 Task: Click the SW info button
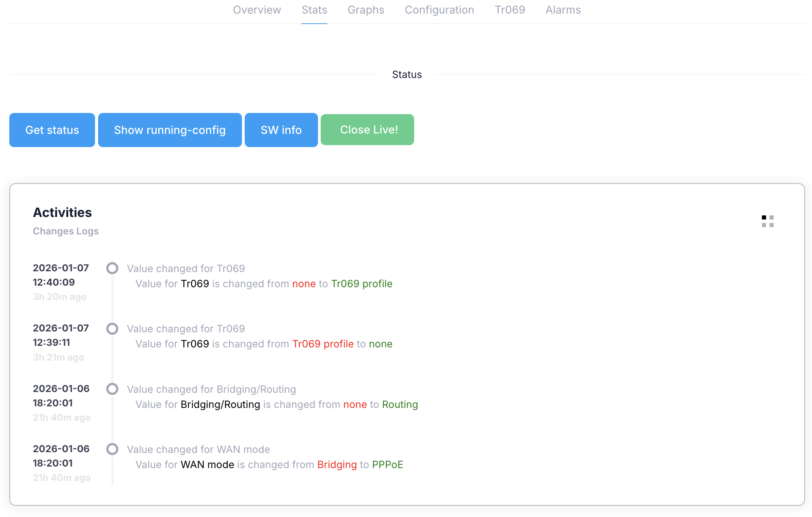pyautogui.click(x=281, y=130)
